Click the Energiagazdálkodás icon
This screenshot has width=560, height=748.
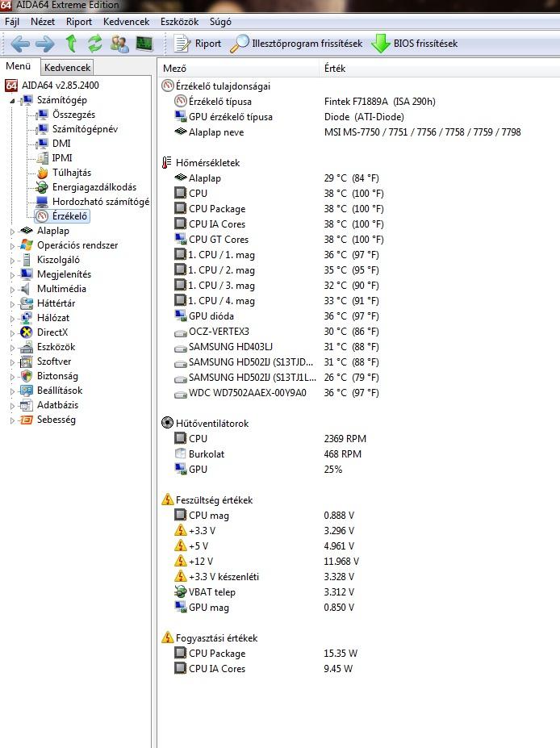click(x=43, y=187)
